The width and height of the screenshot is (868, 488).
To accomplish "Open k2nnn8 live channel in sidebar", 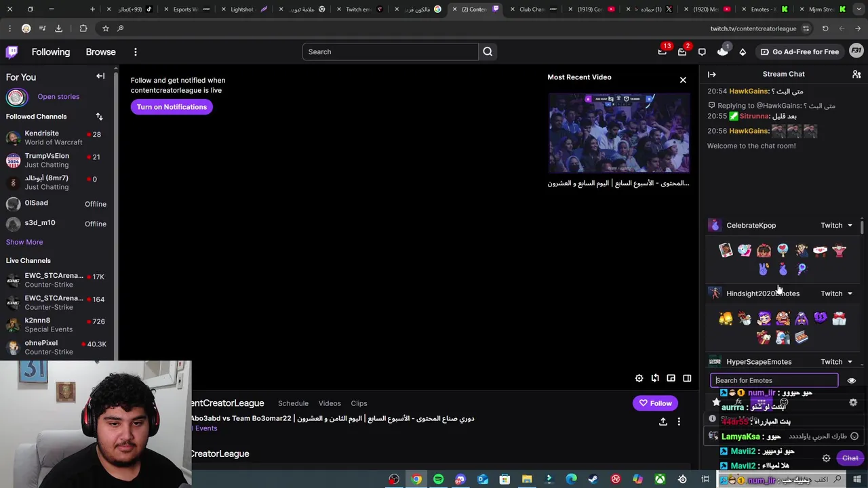I will click(58, 325).
